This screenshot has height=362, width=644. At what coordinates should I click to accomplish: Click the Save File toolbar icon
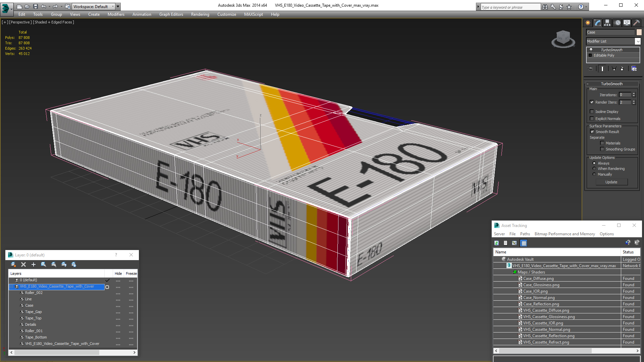point(36,6)
